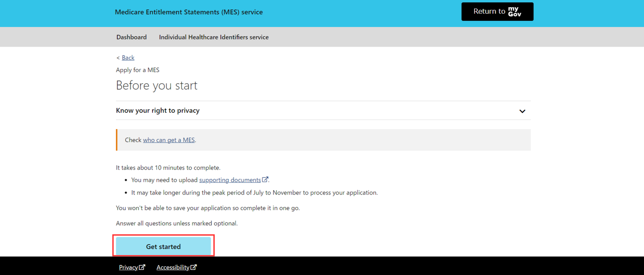Click Answer all questions unless marked optional
Viewport: 644px width, 275px height.
[177, 223]
